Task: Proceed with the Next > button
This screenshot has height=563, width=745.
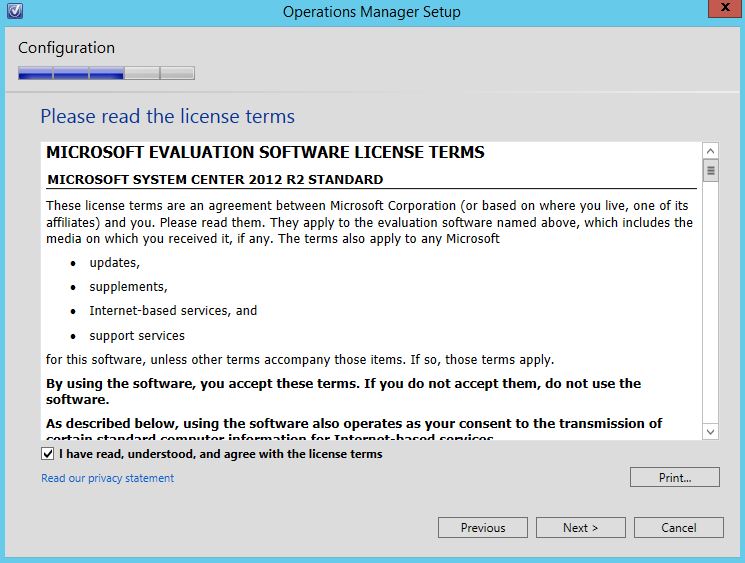Action: pos(580,527)
